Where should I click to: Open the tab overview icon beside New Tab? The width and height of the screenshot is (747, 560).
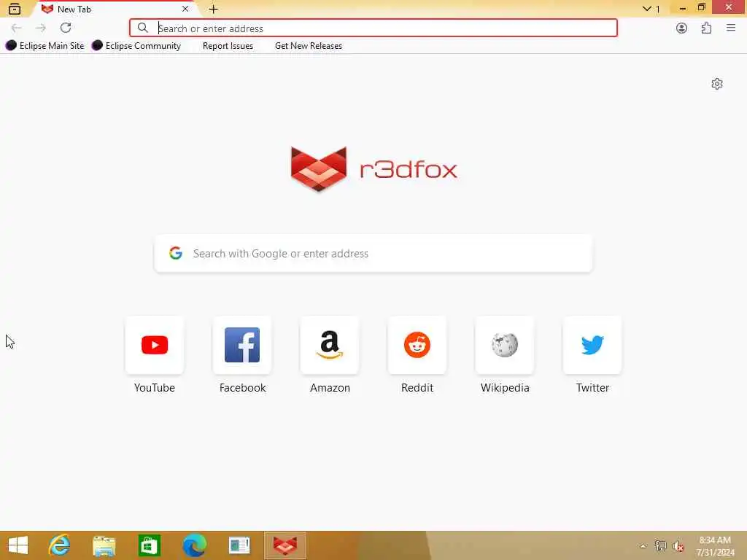[15, 9]
